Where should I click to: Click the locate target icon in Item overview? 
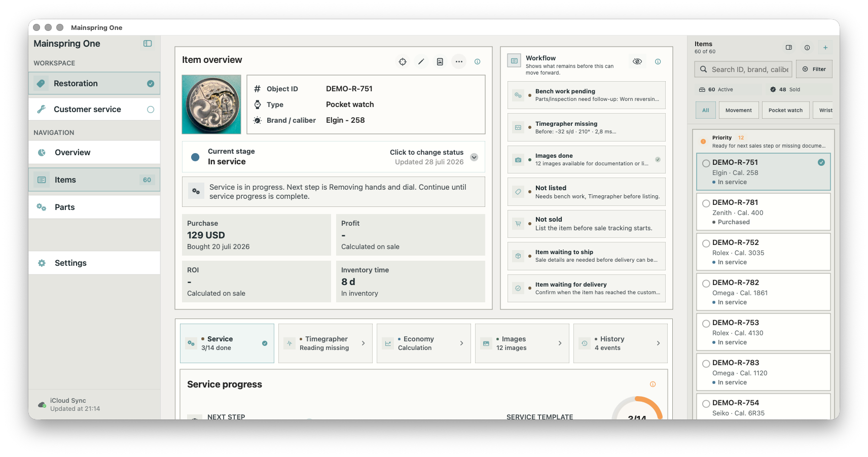click(x=403, y=62)
